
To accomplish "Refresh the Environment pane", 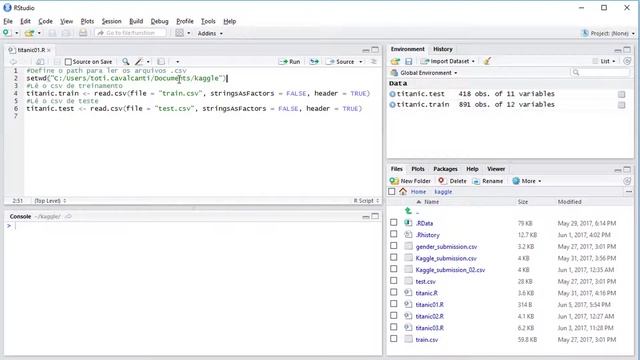I will click(627, 61).
